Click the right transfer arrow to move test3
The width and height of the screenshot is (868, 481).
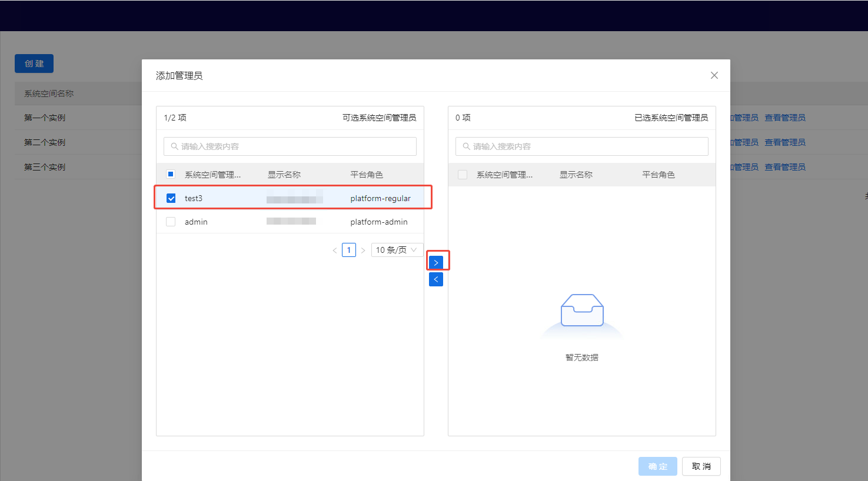(436, 260)
